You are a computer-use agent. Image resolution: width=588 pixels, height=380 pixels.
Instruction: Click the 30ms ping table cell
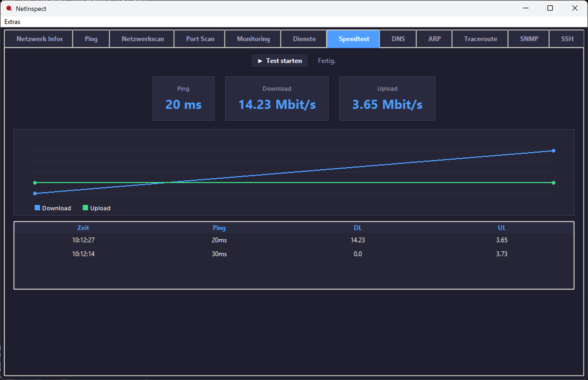(x=219, y=254)
